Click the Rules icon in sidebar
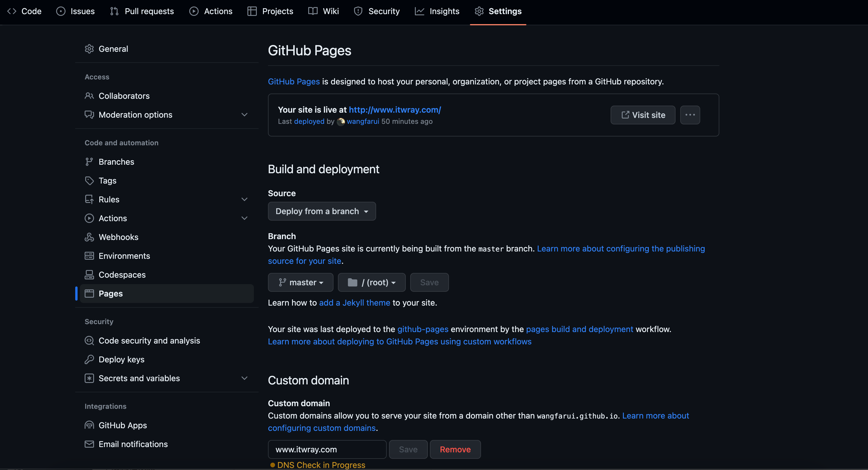This screenshot has height=470, width=868. (89, 200)
